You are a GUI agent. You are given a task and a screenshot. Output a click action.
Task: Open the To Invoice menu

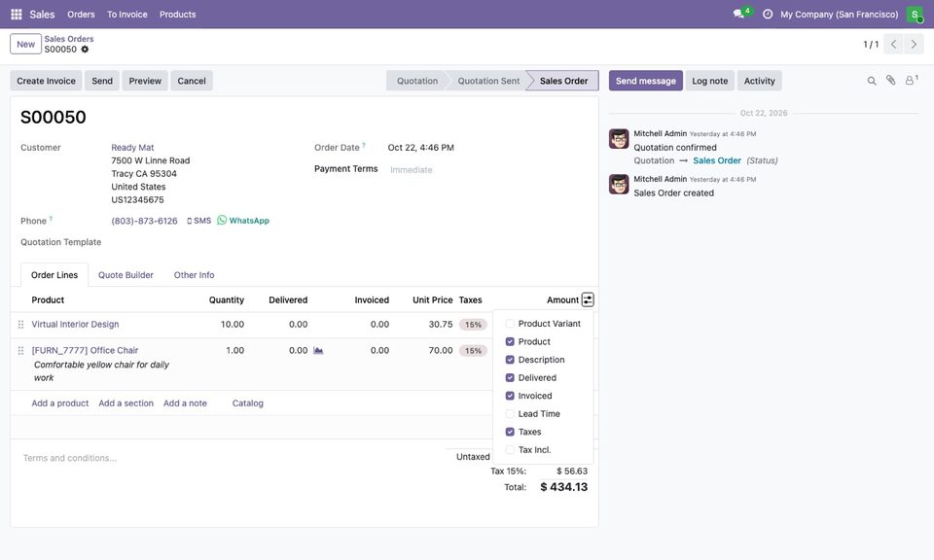coord(126,15)
